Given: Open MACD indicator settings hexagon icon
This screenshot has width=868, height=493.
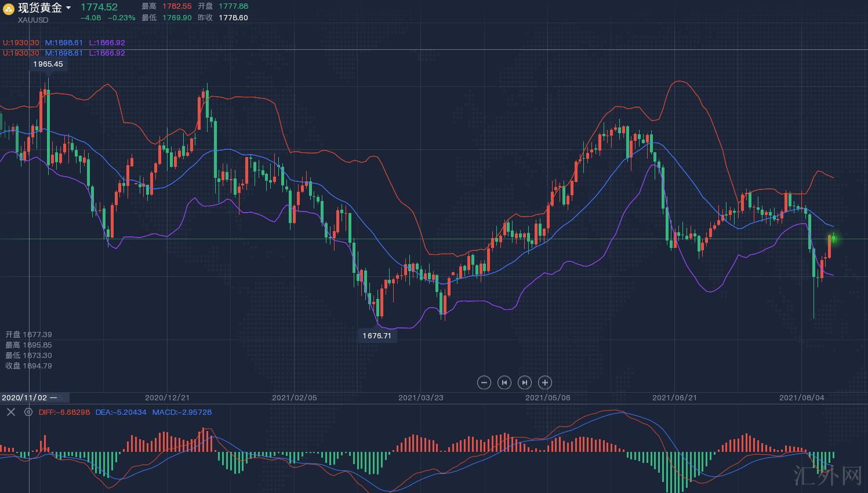Looking at the screenshot, I should (x=28, y=412).
